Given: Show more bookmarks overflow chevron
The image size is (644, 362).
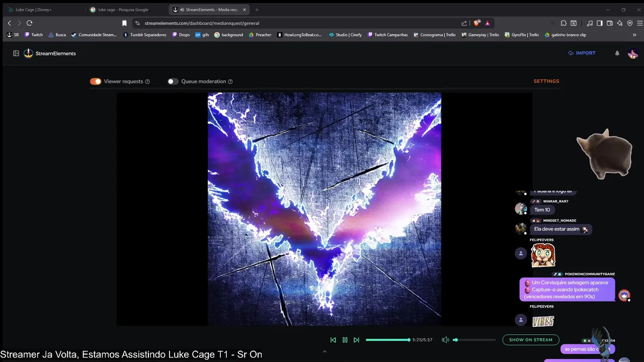Looking at the screenshot, I should pyautogui.click(x=634, y=35).
